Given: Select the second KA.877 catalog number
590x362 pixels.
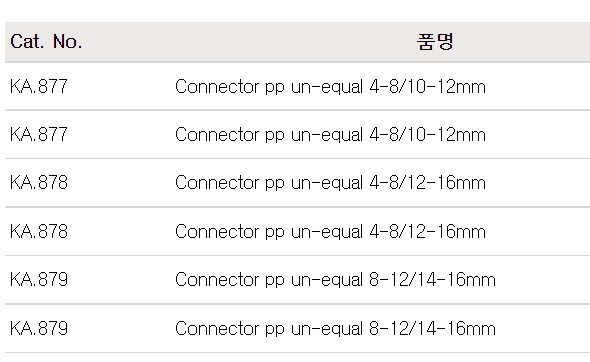Looking at the screenshot, I should [x=39, y=134].
